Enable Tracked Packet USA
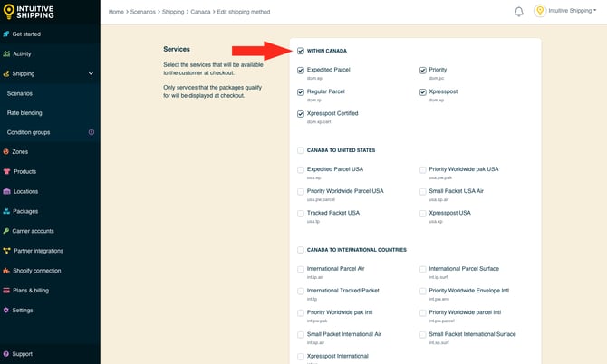607x364 pixels. [x=301, y=214]
